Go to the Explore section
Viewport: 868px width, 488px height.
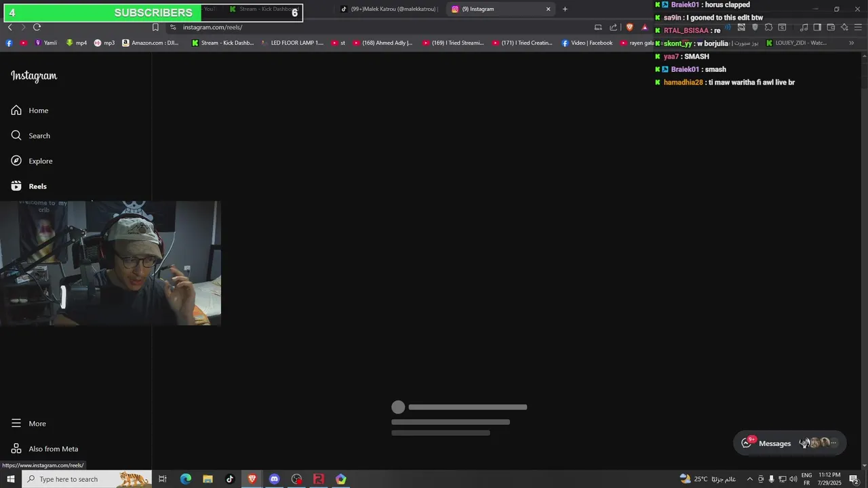click(x=32, y=161)
